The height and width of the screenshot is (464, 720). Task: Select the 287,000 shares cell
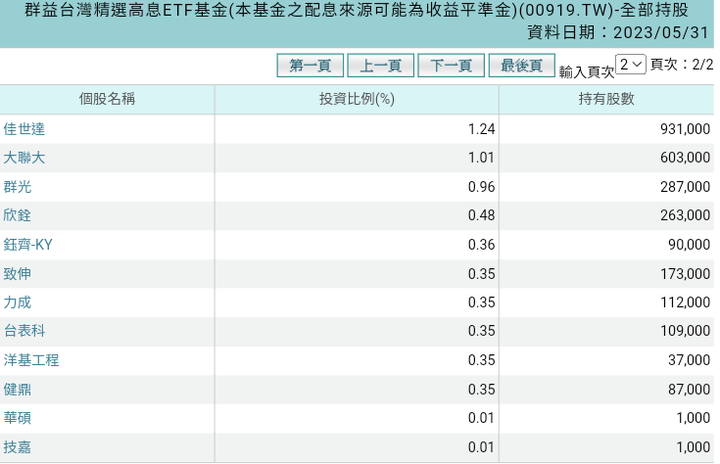[x=606, y=187]
